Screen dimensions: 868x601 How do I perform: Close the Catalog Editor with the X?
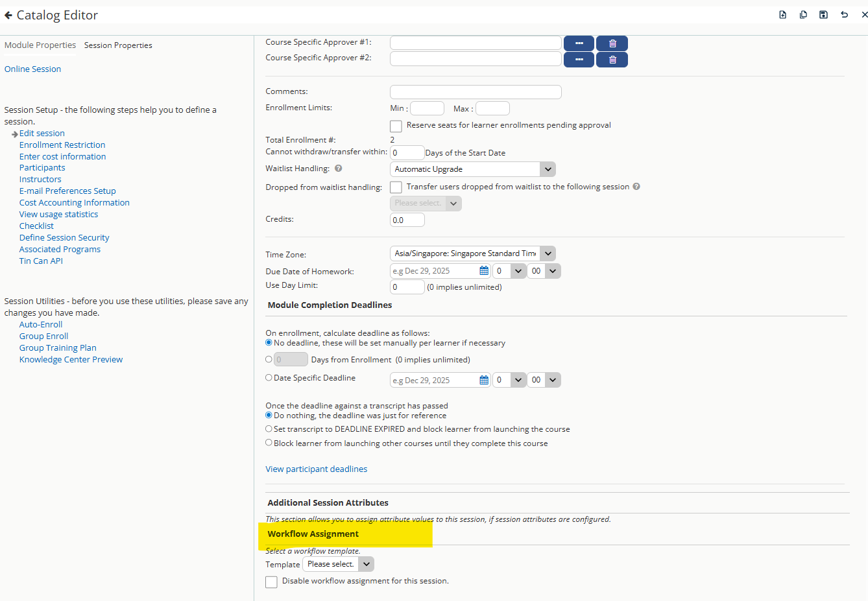tap(864, 15)
